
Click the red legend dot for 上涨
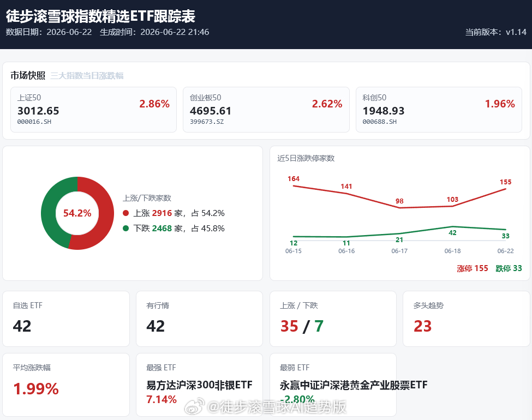(x=126, y=213)
